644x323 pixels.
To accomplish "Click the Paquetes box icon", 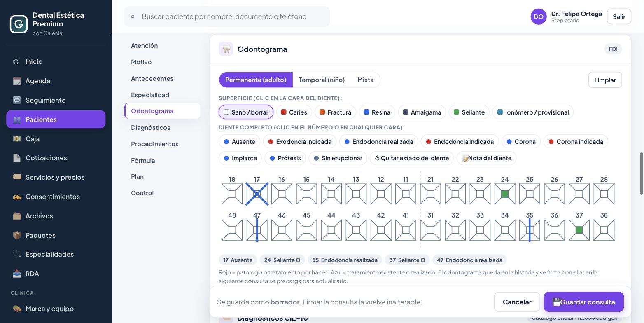I will pos(16,235).
